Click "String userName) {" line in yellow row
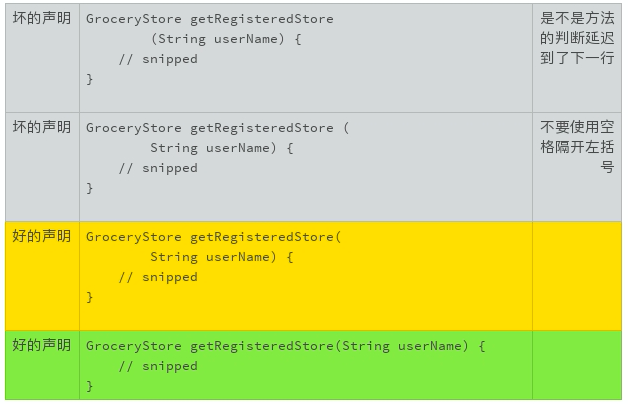This screenshot has height=404, width=628. tap(222, 257)
